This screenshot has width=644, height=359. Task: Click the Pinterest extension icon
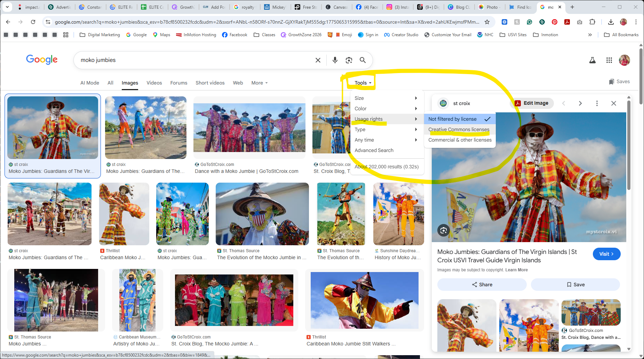pos(554,22)
